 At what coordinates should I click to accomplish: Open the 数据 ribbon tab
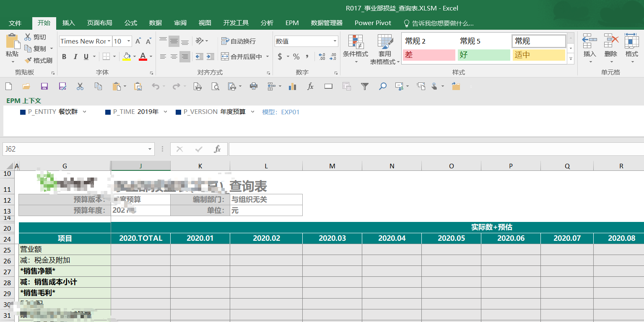(155, 23)
